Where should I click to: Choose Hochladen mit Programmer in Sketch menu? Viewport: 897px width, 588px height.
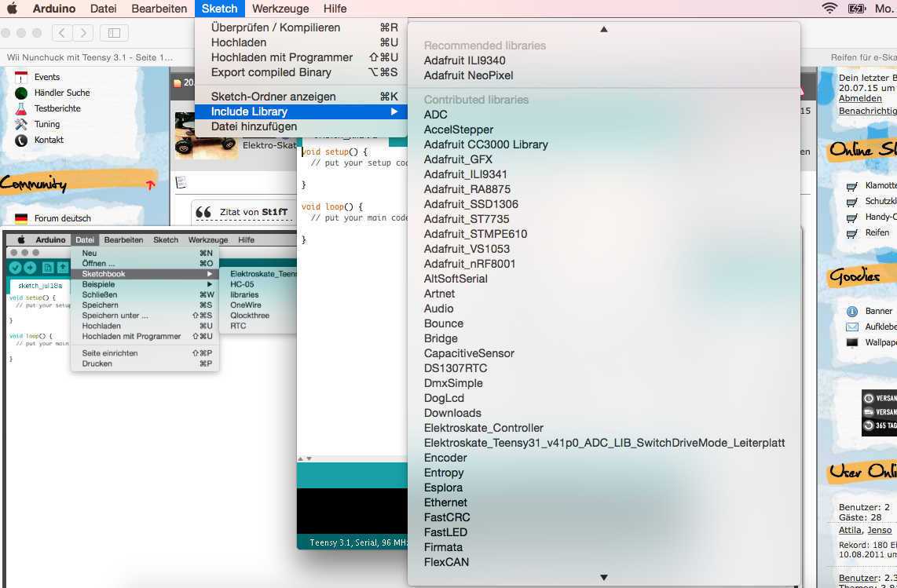301,57
